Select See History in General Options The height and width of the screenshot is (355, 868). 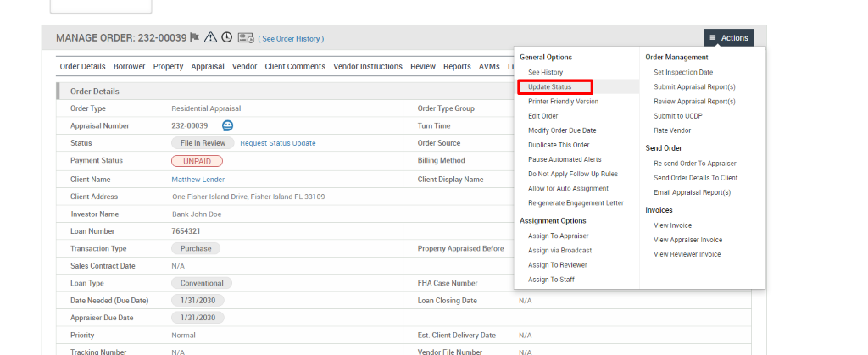545,72
